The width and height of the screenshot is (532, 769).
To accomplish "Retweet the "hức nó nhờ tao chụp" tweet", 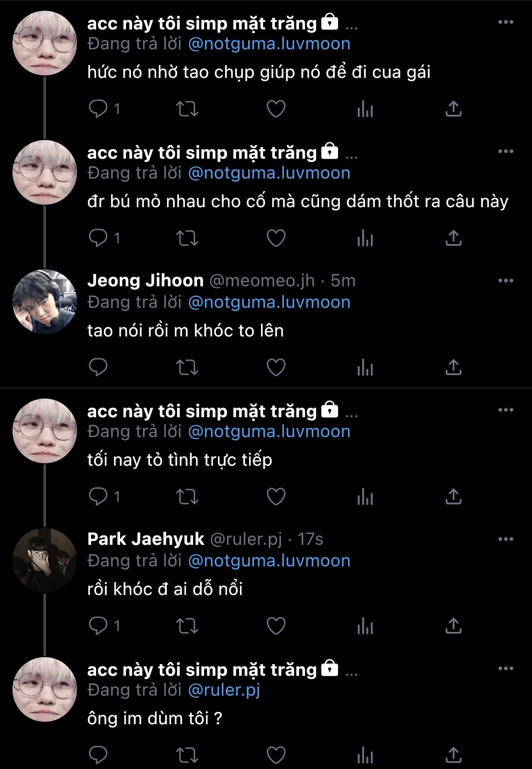I will click(187, 109).
